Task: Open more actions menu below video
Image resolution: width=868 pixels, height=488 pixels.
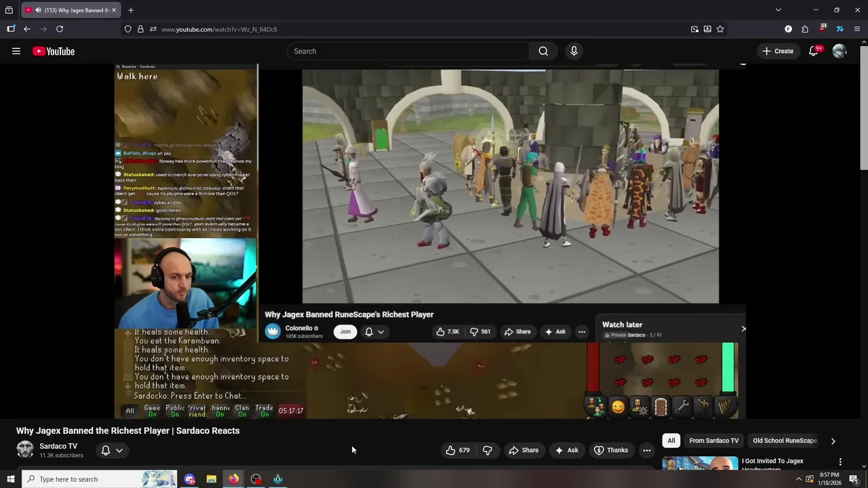Action: (646, 450)
